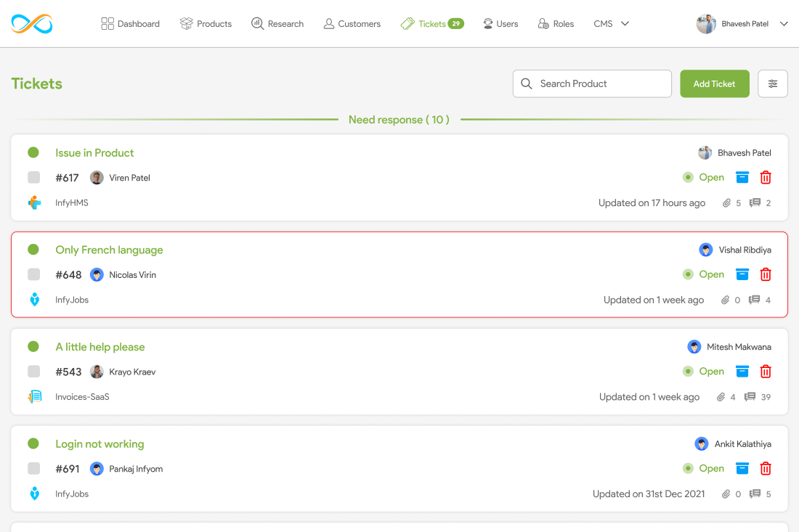
Task: Open the Users page
Action: pyautogui.click(x=500, y=24)
